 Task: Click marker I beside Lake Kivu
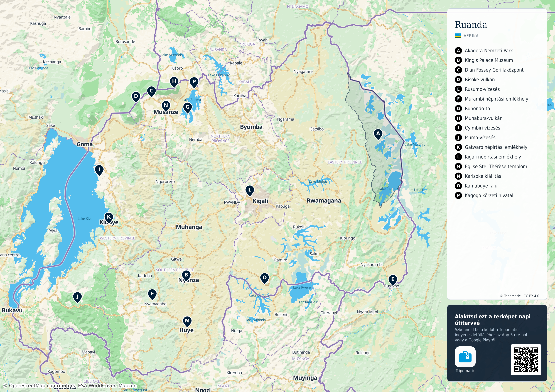point(99,170)
